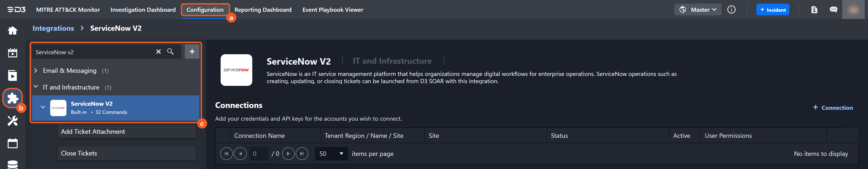Image resolution: width=868 pixels, height=169 pixels.
Task: Select the Add Ticket Attachment command
Action: [x=126, y=132]
